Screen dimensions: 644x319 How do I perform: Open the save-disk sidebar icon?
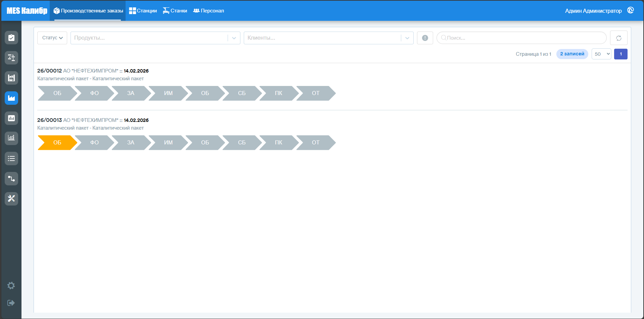tap(11, 78)
